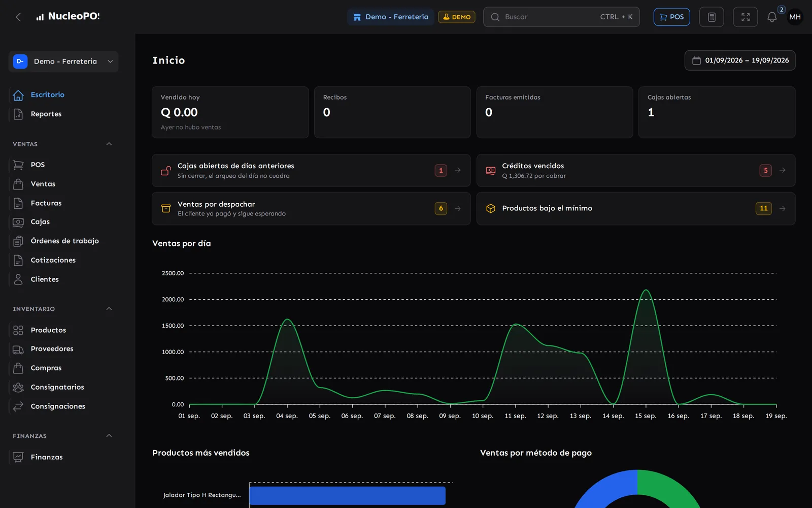Screen dimensions: 812x508
Task: Click the Finanzas chart icon
Action: pyautogui.click(x=18, y=457)
